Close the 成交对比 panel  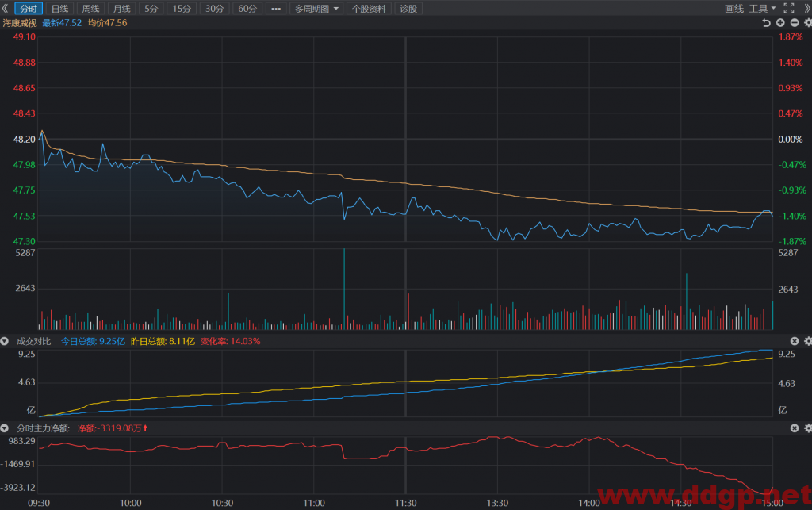[x=795, y=341]
